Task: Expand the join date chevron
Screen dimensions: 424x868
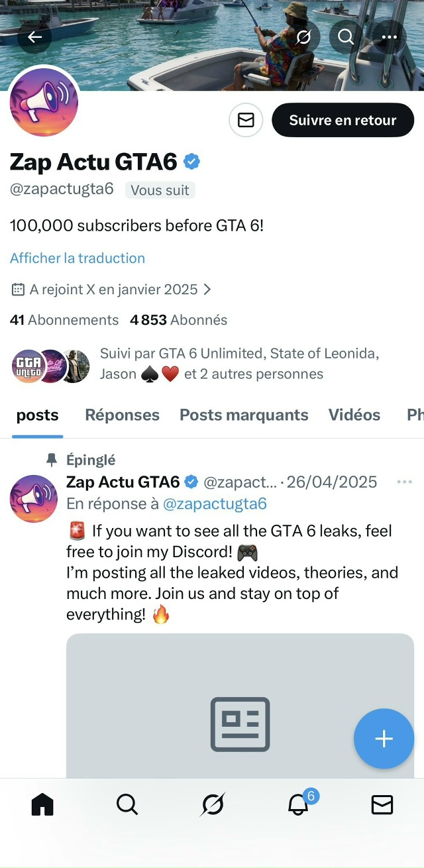Action: tap(207, 290)
